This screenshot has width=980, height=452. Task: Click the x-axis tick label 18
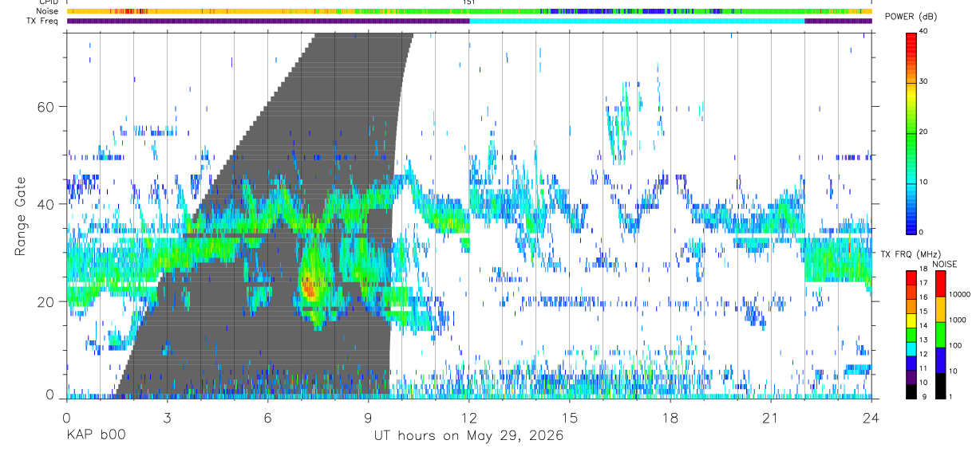pos(670,418)
